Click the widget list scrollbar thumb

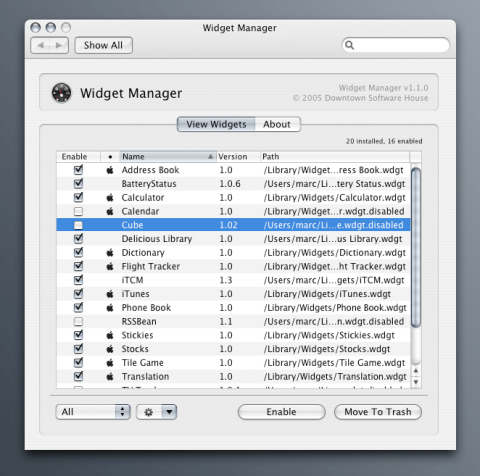click(x=416, y=248)
